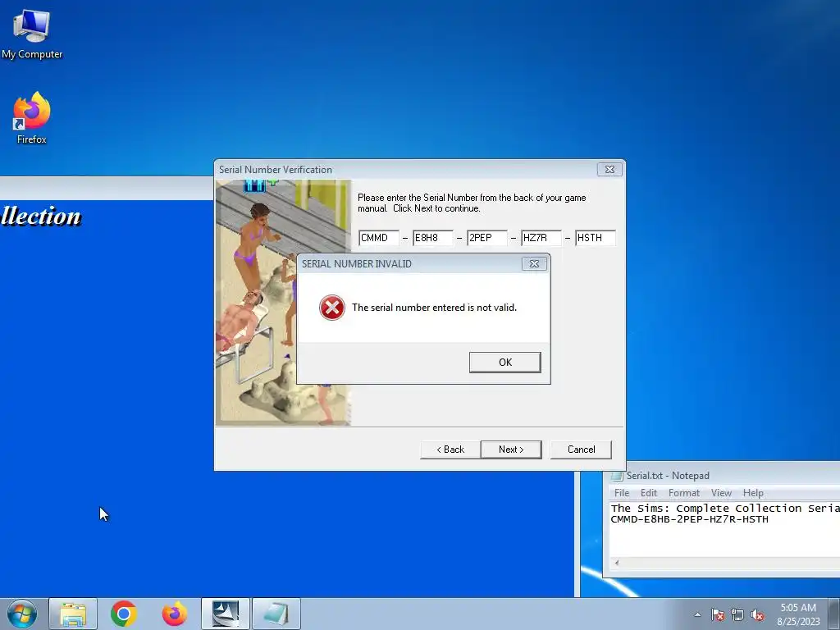Click the 'serial number entered is not valid' message
The width and height of the screenshot is (840, 630).
pyautogui.click(x=435, y=308)
